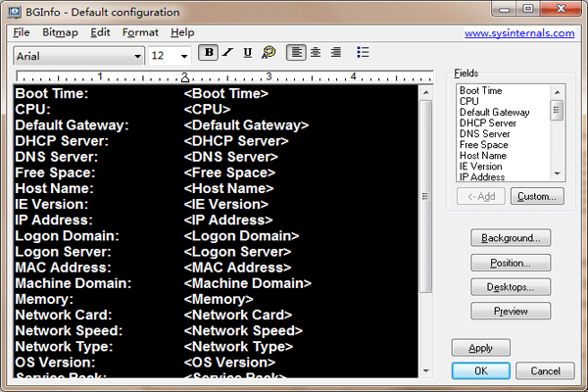The image size is (588, 392).
Task: Align text to the right
Action: [x=335, y=53]
